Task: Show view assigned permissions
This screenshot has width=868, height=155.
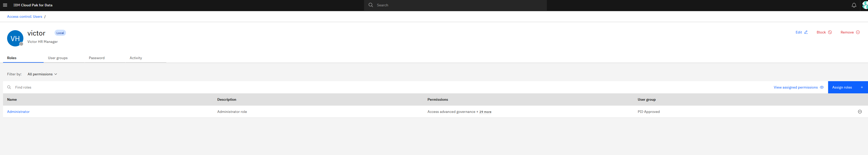Action: coord(798,87)
